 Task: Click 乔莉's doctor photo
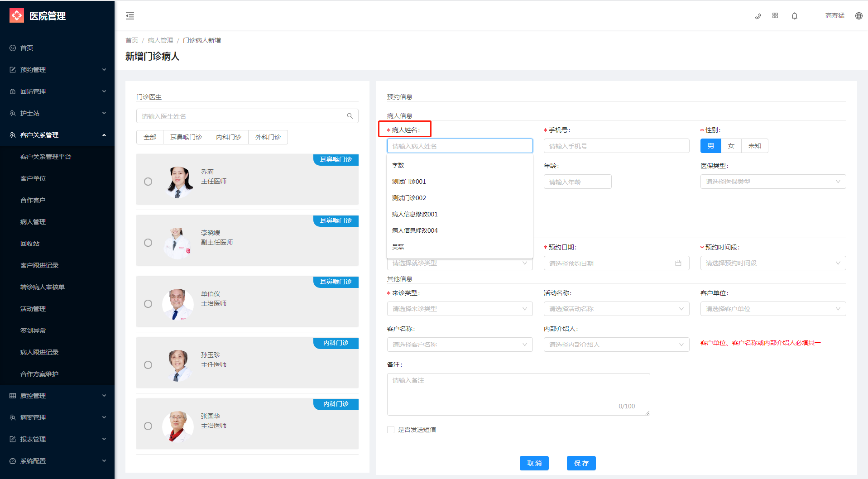click(x=178, y=182)
